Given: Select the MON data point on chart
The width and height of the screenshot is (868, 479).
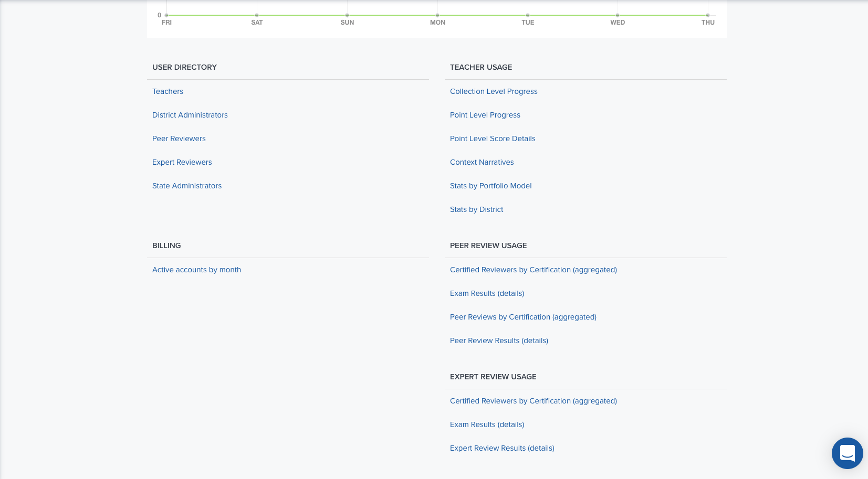Looking at the screenshot, I should (x=437, y=15).
